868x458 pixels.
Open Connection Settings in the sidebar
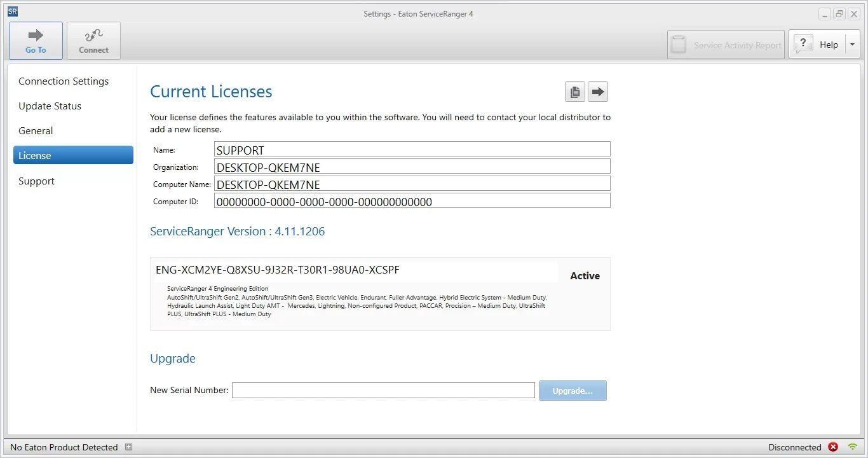click(x=64, y=81)
